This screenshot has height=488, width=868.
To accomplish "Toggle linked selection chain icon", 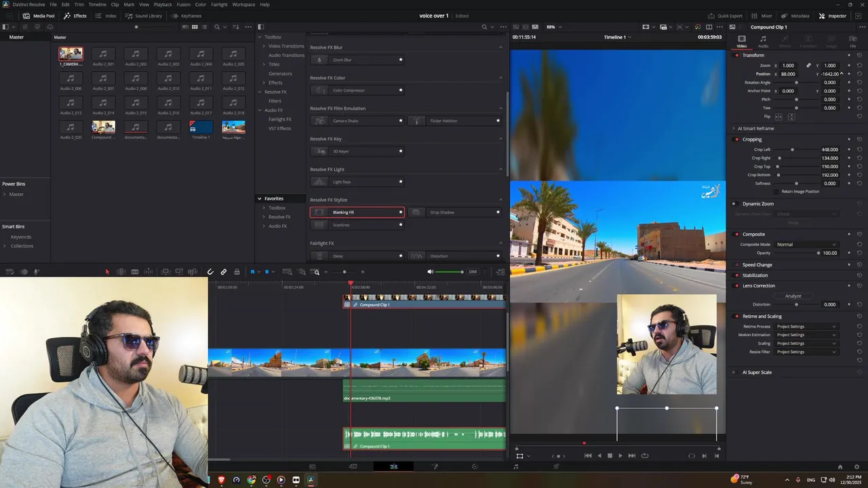I will 223,272.
